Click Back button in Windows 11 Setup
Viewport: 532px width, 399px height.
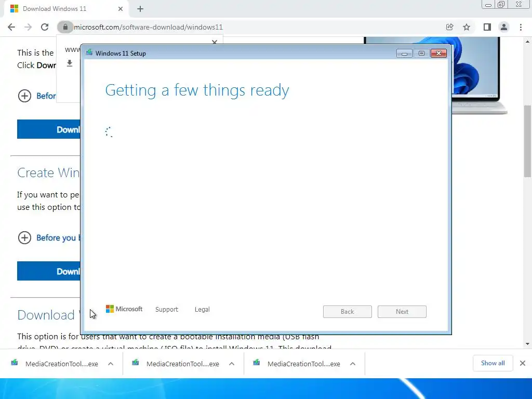pyautogui.click(x=348, y=312)
